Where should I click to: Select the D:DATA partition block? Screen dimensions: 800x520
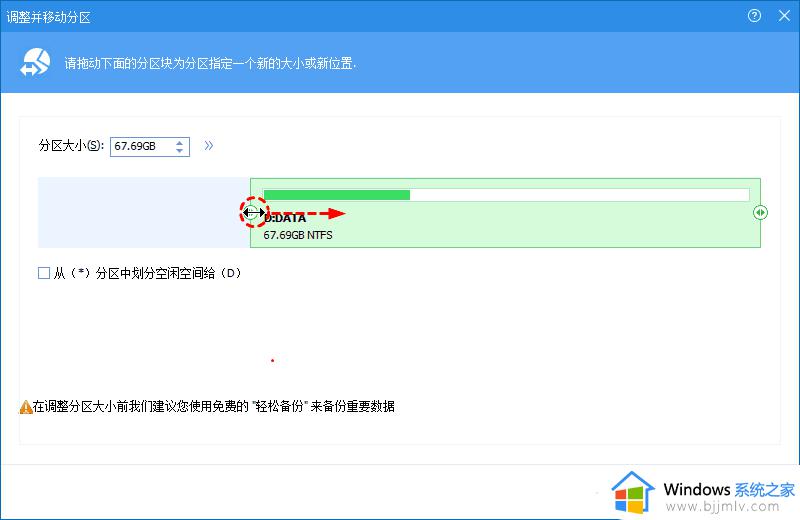[505, 213]
